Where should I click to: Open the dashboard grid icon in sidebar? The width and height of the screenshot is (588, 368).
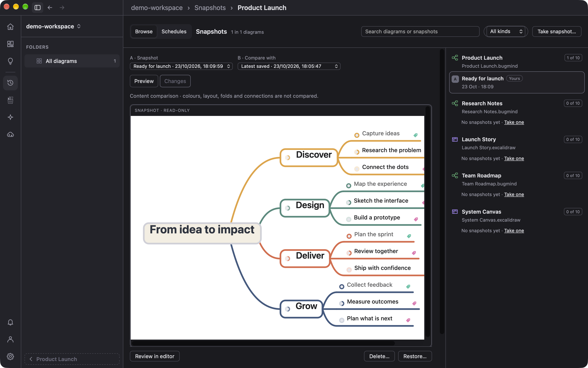click(10, 44)
